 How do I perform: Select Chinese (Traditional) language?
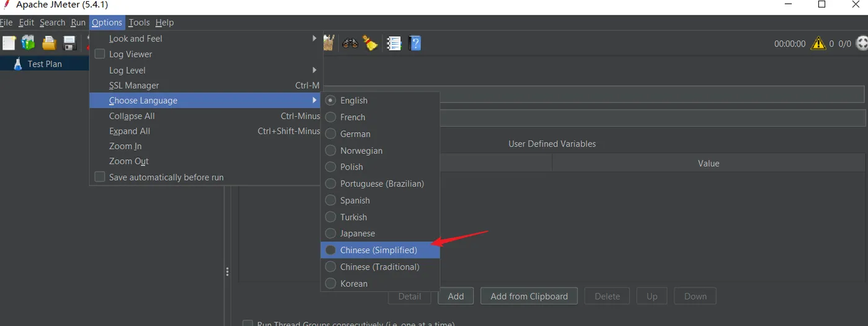[380, 267]
